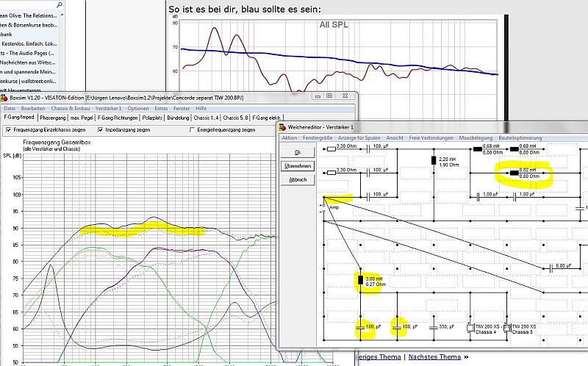The width and height of the screenshot is (588, 366).
Task: Click the Boxsim application icon in title bar
Action: point(4,97)
